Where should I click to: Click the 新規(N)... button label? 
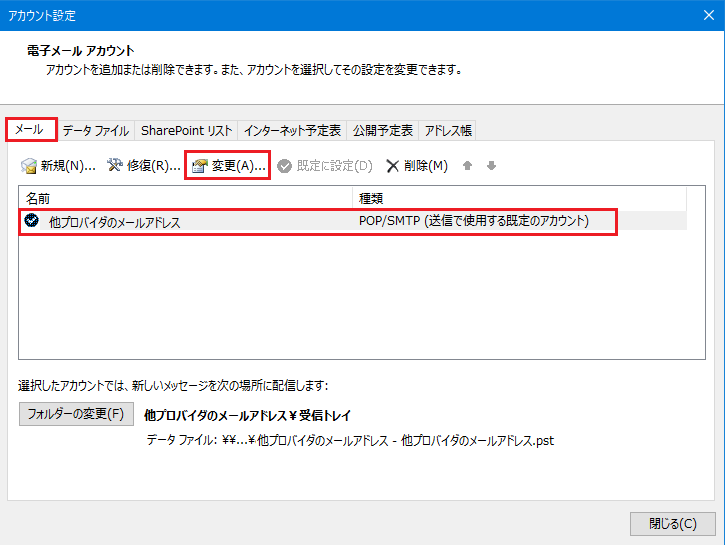click(68, 165)
